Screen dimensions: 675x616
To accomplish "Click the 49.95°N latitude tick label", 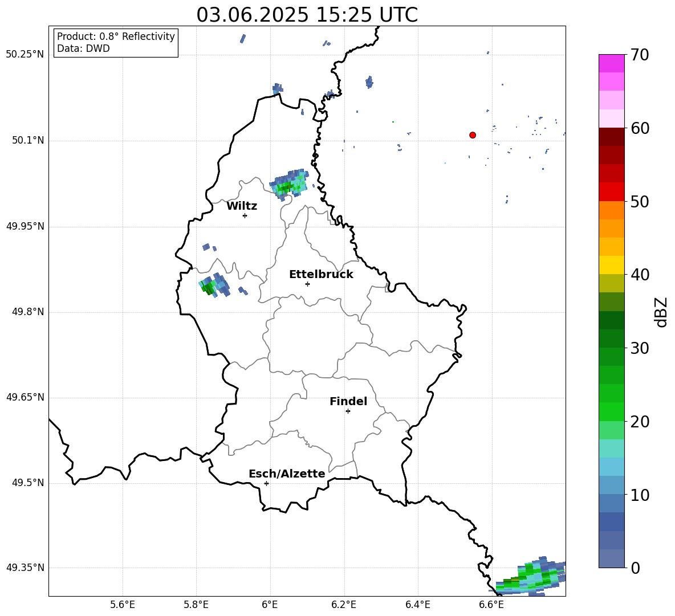I will [x=25, y=226].
